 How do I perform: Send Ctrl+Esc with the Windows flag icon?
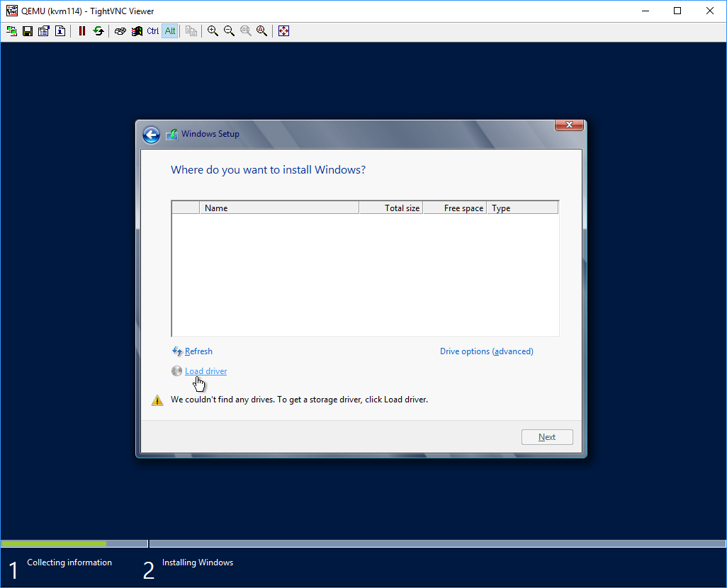click(x=137, y=31)
